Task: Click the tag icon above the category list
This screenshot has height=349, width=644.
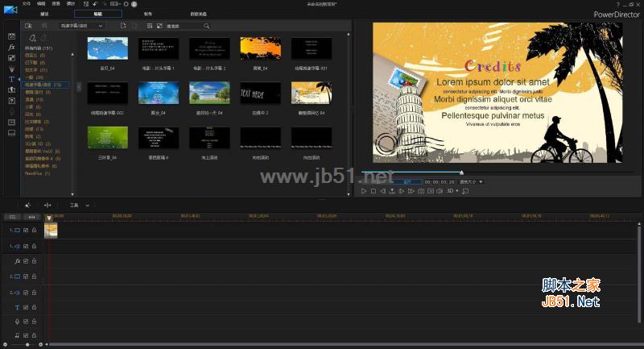Action: tap(32, 38)
